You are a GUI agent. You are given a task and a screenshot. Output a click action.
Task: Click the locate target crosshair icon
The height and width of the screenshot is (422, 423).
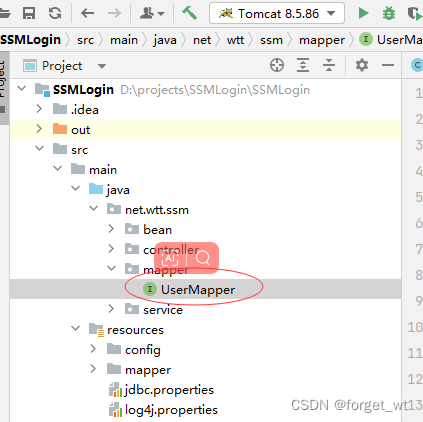[x=277, y=65]
